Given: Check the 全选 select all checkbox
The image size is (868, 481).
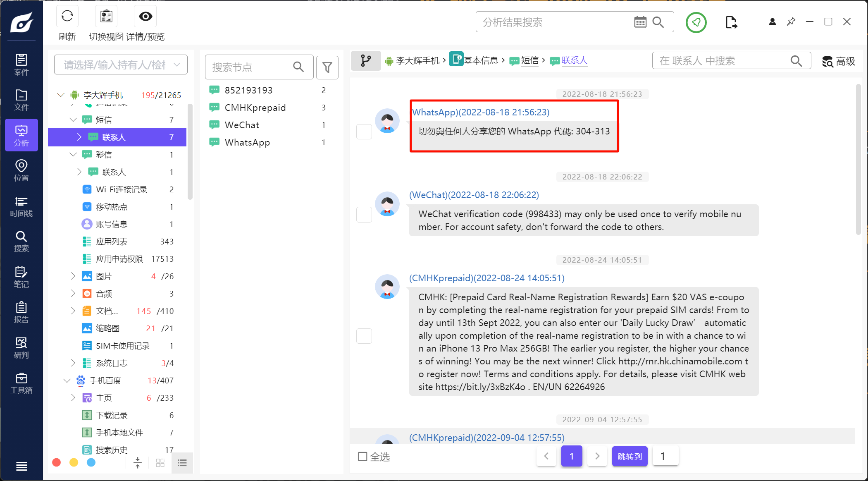Looking at the screenshot, I should point(362,457).
